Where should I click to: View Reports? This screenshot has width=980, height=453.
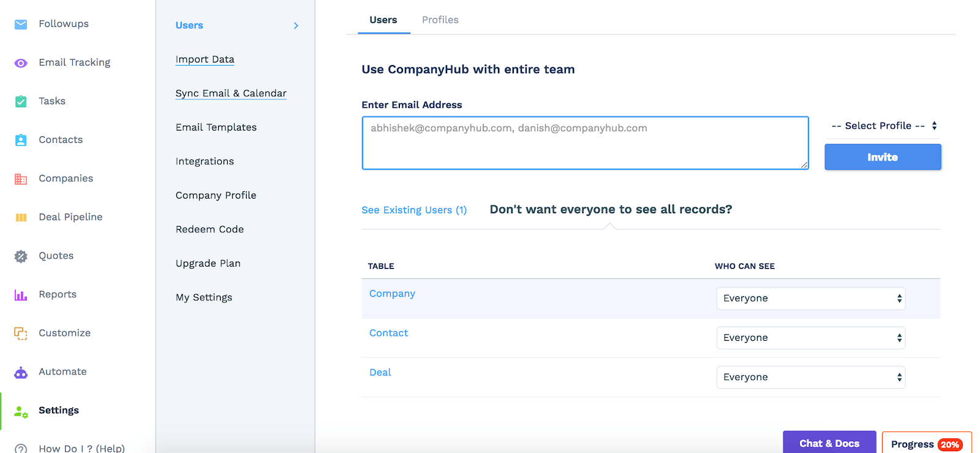58,294
